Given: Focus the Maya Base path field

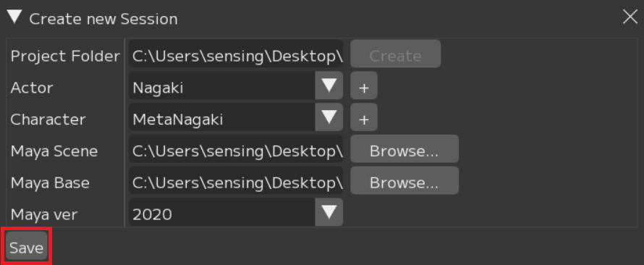Looking at the screenshot, I should (236, 180).
